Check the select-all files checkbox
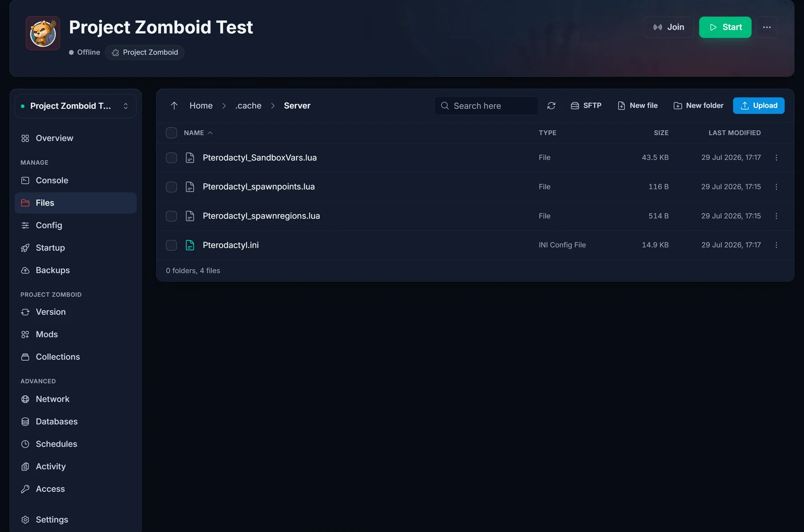This screenshot has width=804, height=532. (x=171, y=133)
